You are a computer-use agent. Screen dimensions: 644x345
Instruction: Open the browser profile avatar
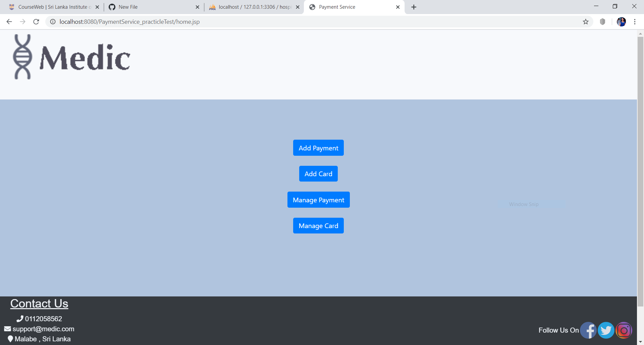[x=621, y=21]
